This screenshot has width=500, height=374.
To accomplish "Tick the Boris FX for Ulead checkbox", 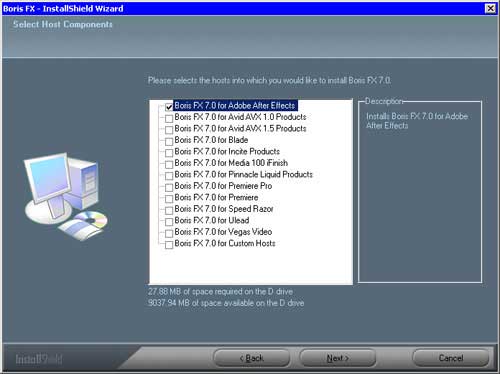I will tap(169, 222).
